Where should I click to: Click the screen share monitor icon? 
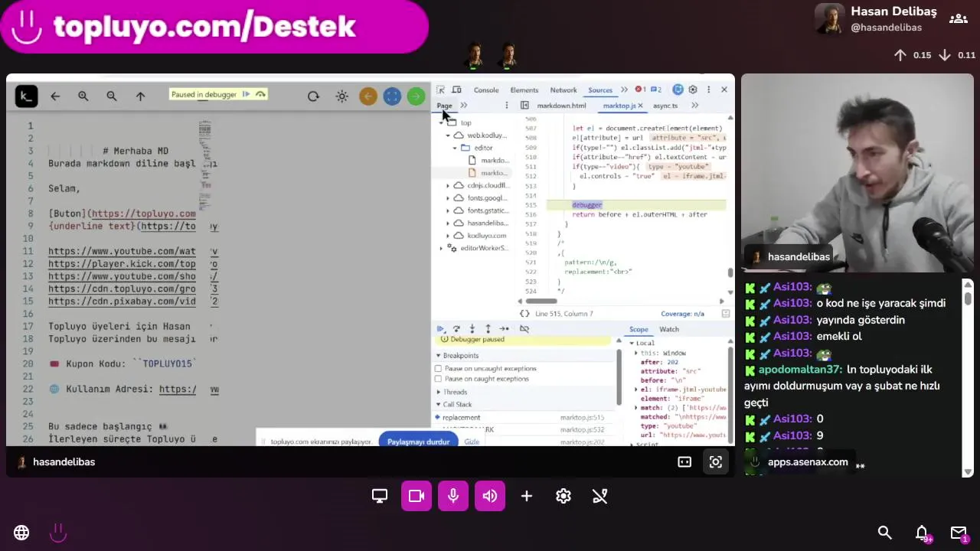[x=380, y=496]
